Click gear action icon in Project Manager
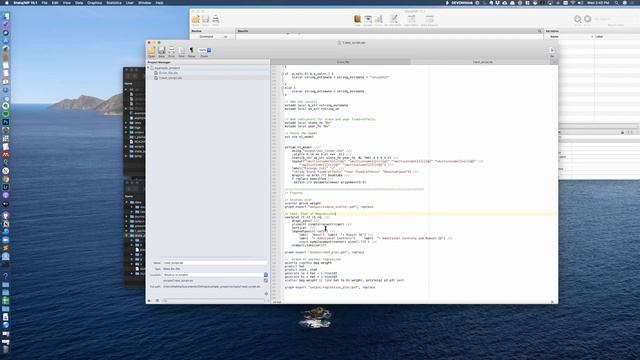Screen dimensions: 640x360 click(x=266, y=293)
